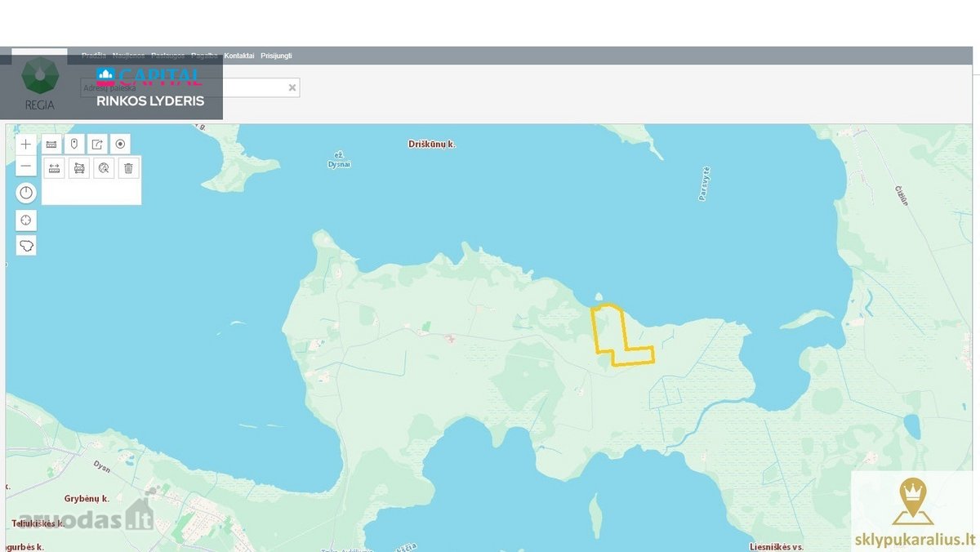Viewport: 980px width, 552px height.
Task: Choose the measure area tool
Action: [x=79, y=168]
